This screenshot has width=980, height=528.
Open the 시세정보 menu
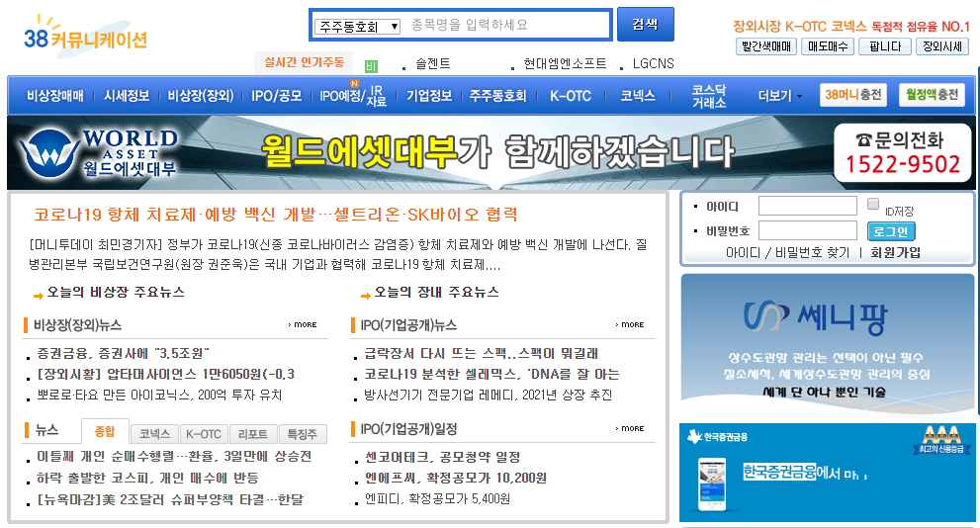(x=127, y=96)
